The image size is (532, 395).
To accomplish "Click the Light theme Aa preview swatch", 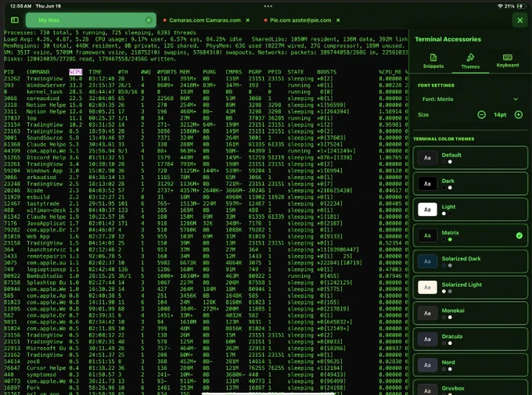I will coord(427,210).
